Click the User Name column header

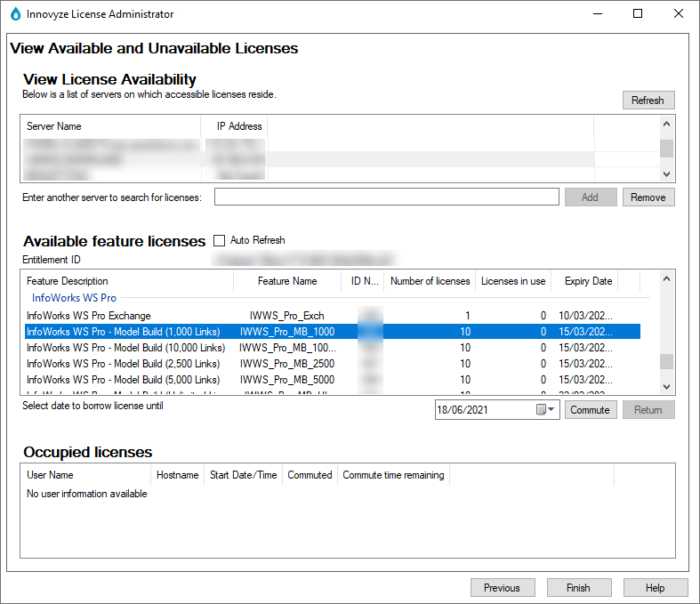(x=85, y=475)
